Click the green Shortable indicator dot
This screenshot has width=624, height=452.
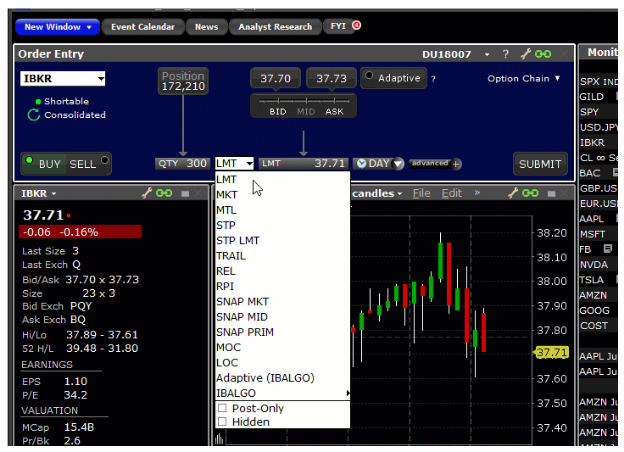pyautogui.click(x=38, y=101)
